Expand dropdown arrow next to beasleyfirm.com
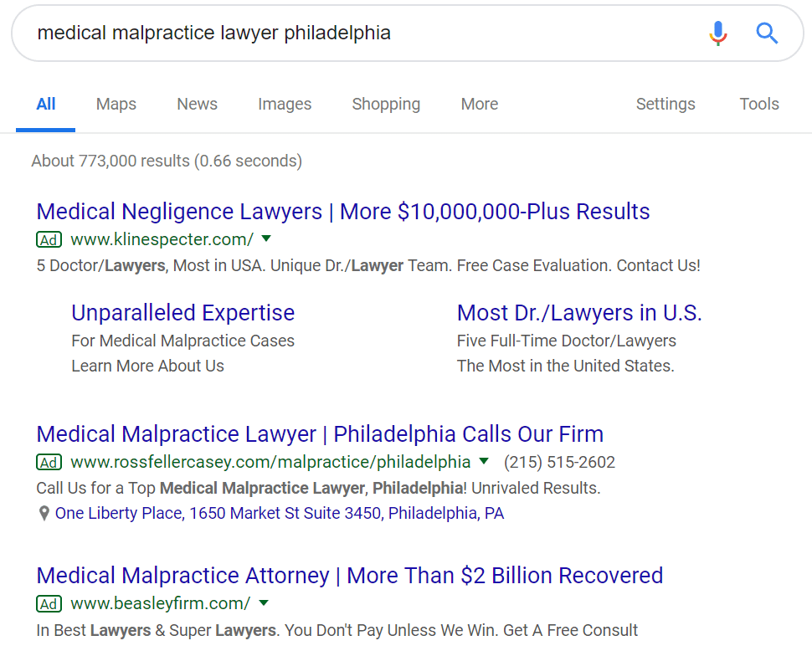Viewport: 812px width, 651px height. pyautogui.click(x=264, y=603)
